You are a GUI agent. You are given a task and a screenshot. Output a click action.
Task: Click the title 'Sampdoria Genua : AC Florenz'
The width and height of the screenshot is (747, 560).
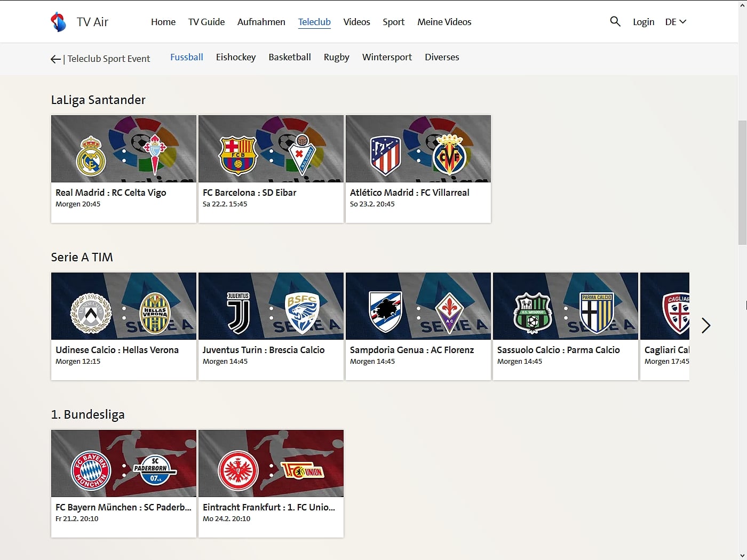(x=412, y=350)
